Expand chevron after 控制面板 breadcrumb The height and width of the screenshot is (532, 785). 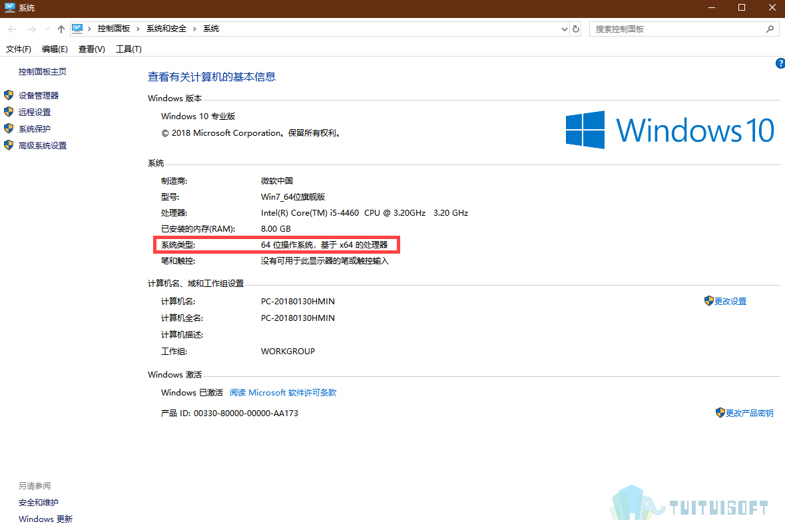138,29
